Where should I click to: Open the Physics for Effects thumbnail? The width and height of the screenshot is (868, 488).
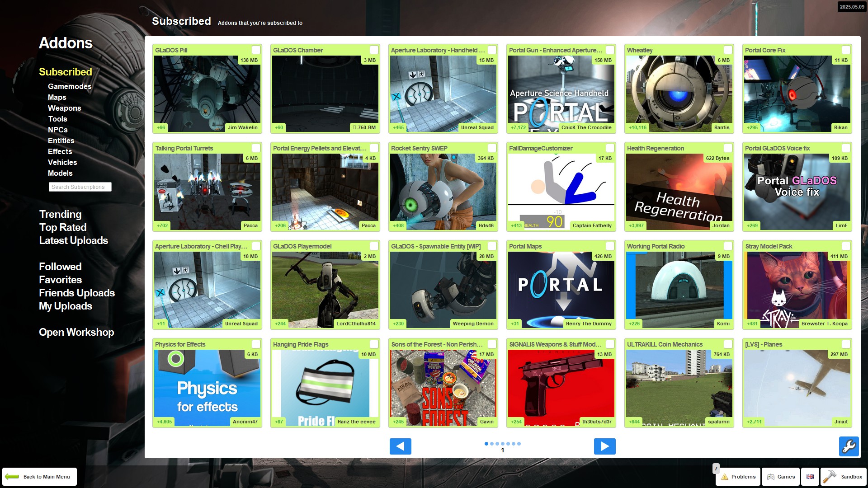pyautogui.click(x=207, y=388)
